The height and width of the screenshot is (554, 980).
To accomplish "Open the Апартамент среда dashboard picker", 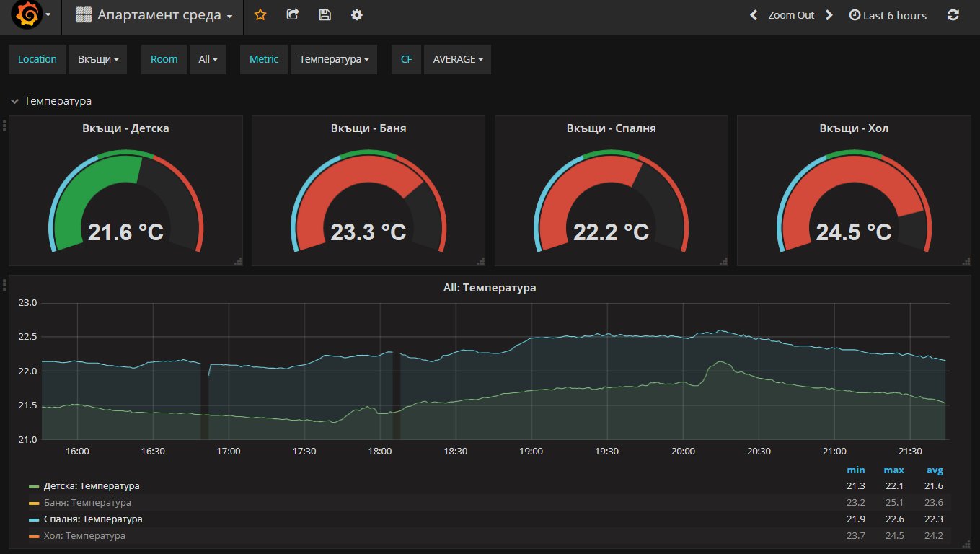I will [x=154, y=15].
